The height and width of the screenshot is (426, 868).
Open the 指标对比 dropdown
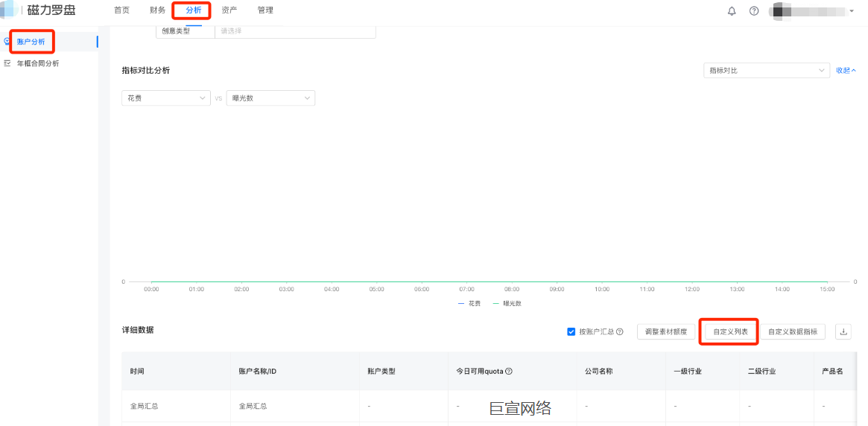click(766, 70)
